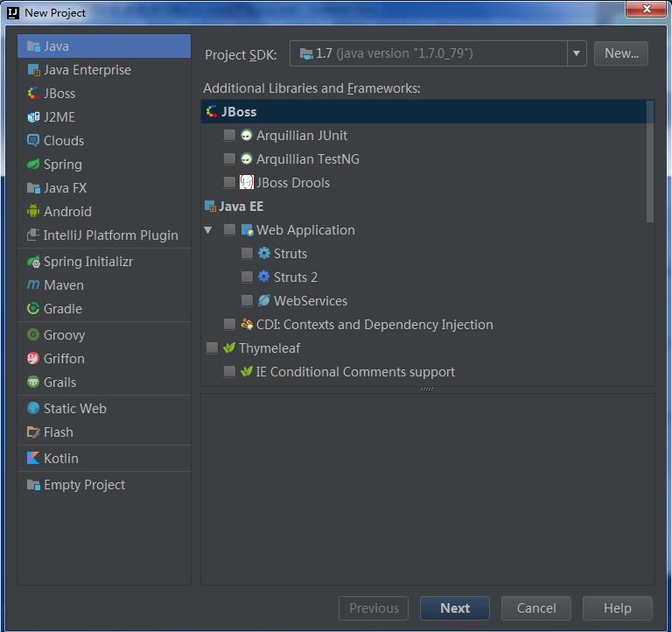Screen dimensions: 672x632
Task: Check the JBoss Drools checkbox
Action: click(x=229, y=183)
